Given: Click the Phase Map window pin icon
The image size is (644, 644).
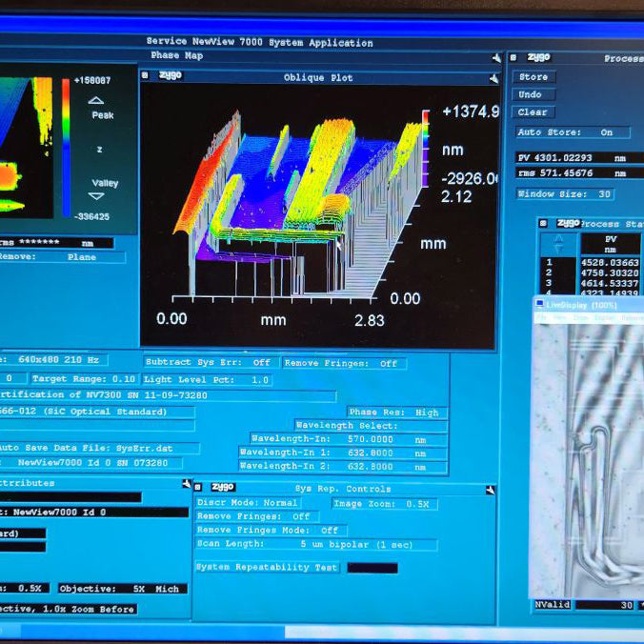Looking at the screenshot, I should pos(496,58).
